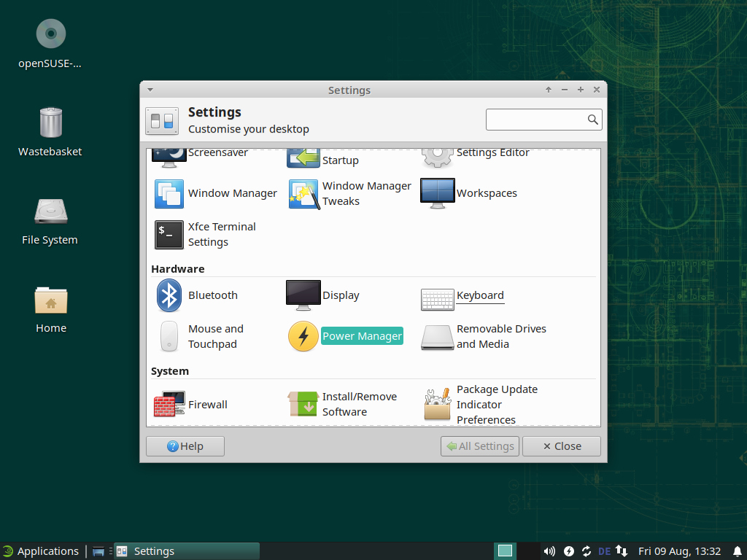Select the Settings taskbar window button
This screenshot has height=560, width=747.
[187, 551]
